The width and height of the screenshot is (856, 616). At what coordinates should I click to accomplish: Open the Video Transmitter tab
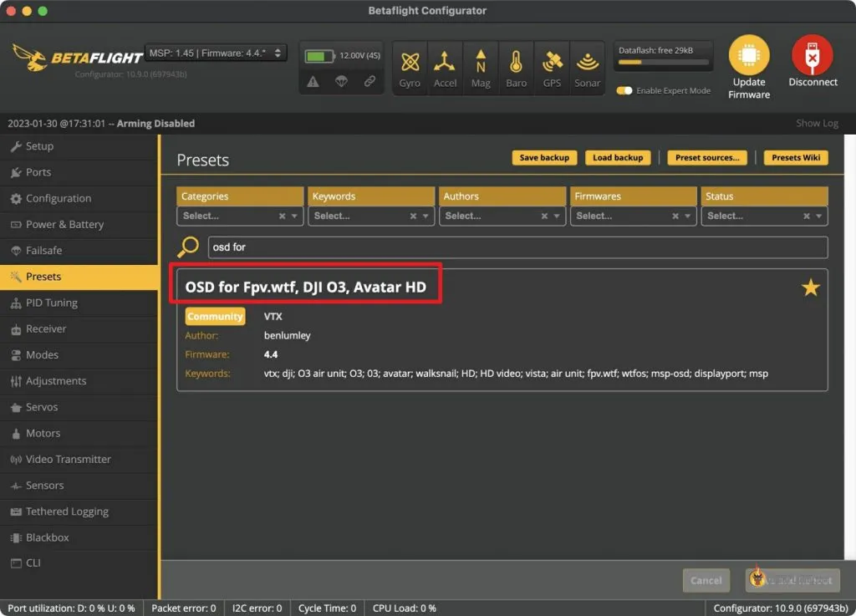click(79, 460)
